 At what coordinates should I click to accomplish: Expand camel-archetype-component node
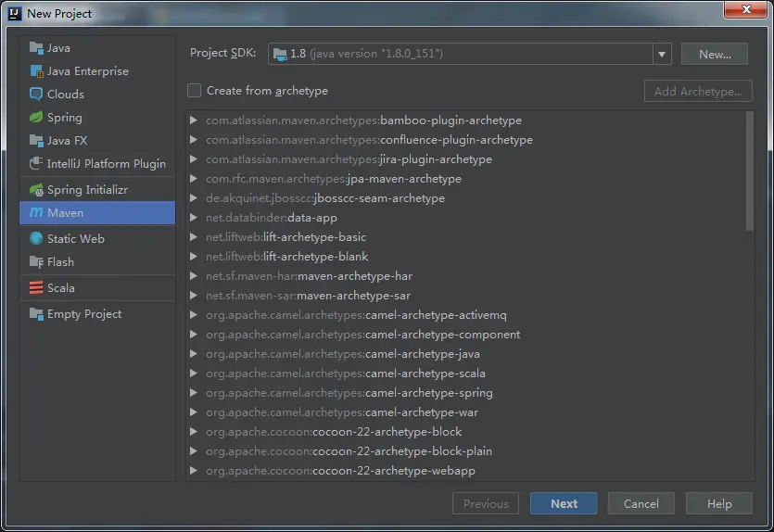(194, 335)
